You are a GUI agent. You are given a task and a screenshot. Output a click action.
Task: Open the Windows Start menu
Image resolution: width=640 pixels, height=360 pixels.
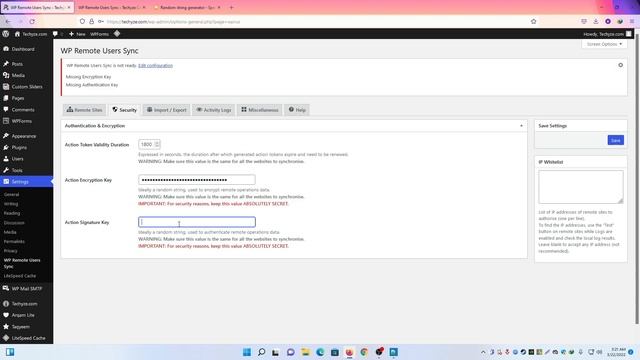pos(247,352)
